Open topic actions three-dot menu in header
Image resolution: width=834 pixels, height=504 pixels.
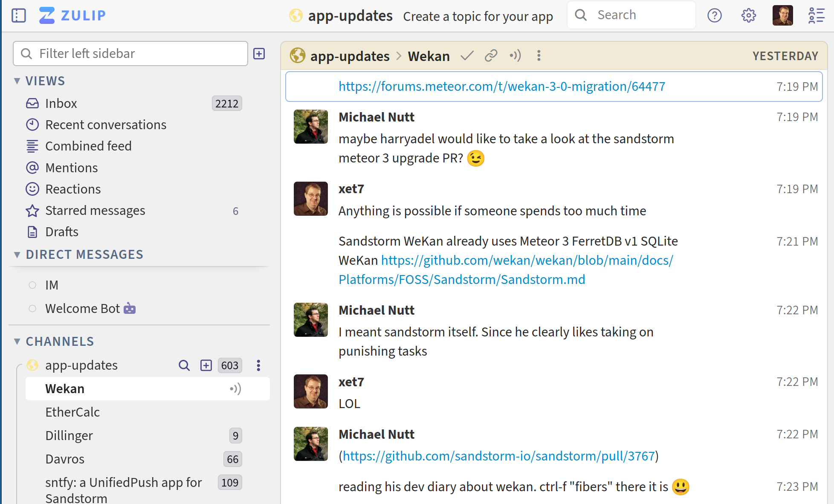point(539,56)
